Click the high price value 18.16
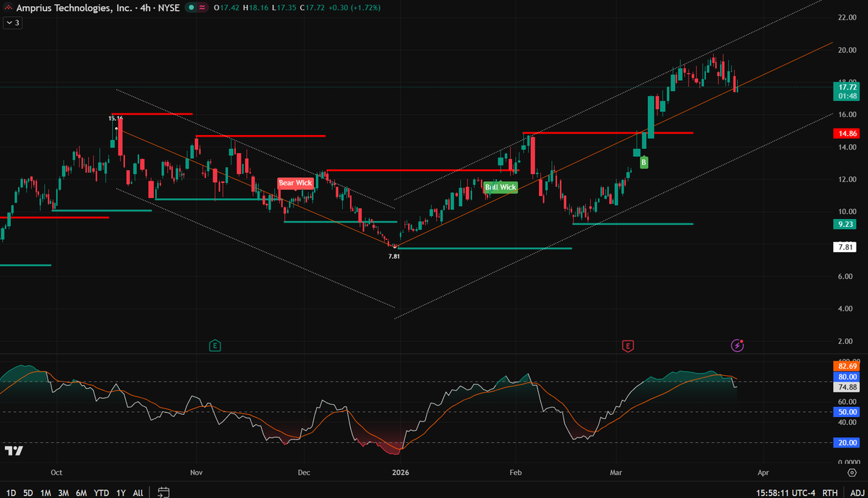The width and height of the screenshot is (868, 498). coord(260,8)
